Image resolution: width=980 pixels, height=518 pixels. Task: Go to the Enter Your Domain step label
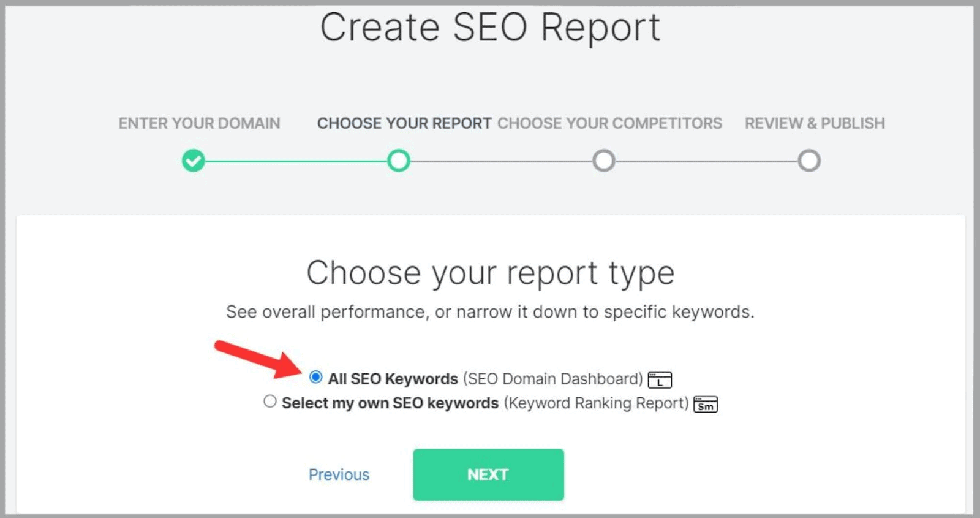pos(199,123)
